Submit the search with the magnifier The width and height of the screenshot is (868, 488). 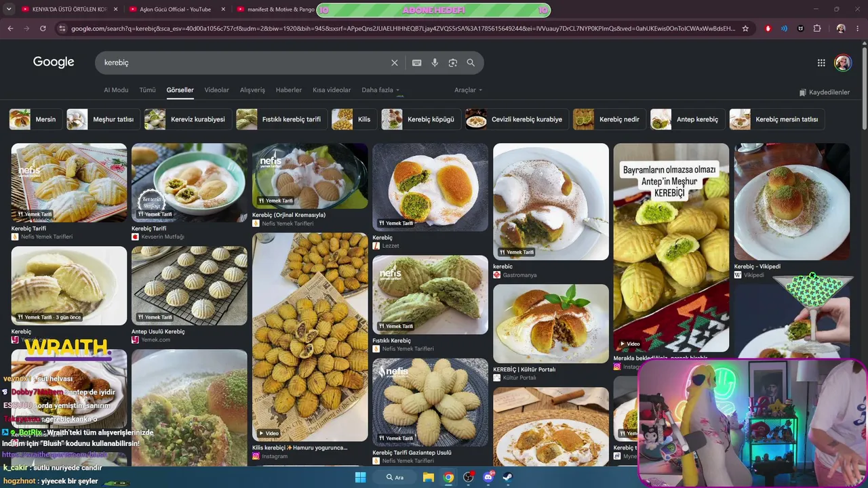coord(471,62)
